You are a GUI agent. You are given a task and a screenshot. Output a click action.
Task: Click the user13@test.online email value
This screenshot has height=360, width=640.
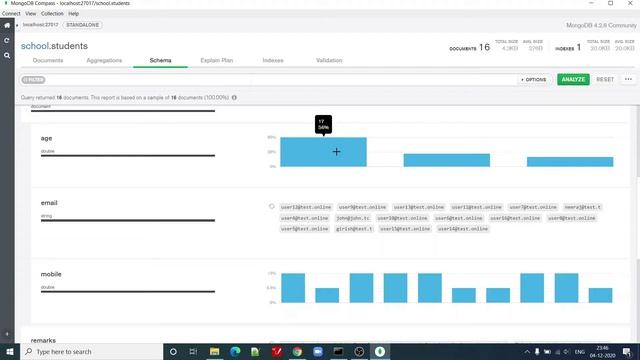pos(419,207)
